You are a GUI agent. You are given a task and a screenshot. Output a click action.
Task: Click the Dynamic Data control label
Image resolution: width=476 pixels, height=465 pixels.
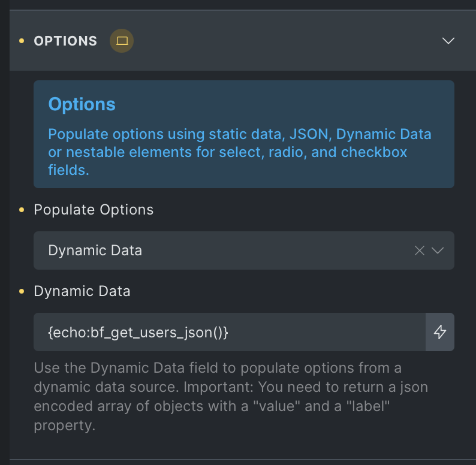point(82,291)
